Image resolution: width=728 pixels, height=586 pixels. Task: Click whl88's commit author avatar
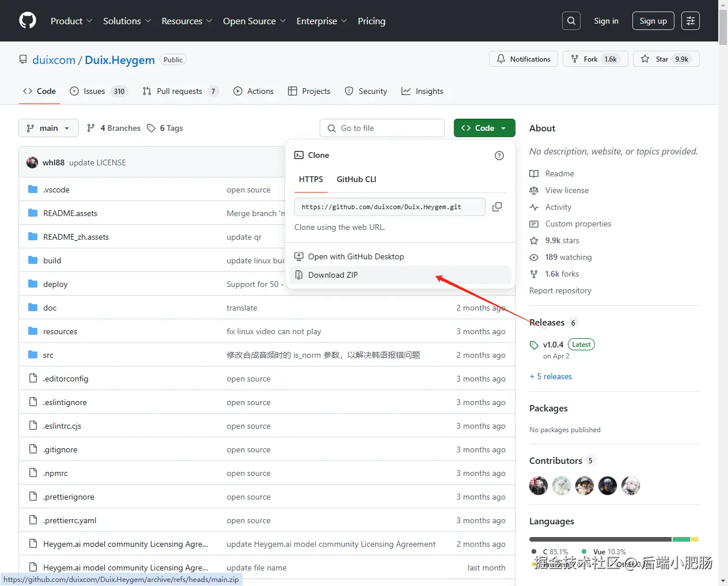click(32, 162)
